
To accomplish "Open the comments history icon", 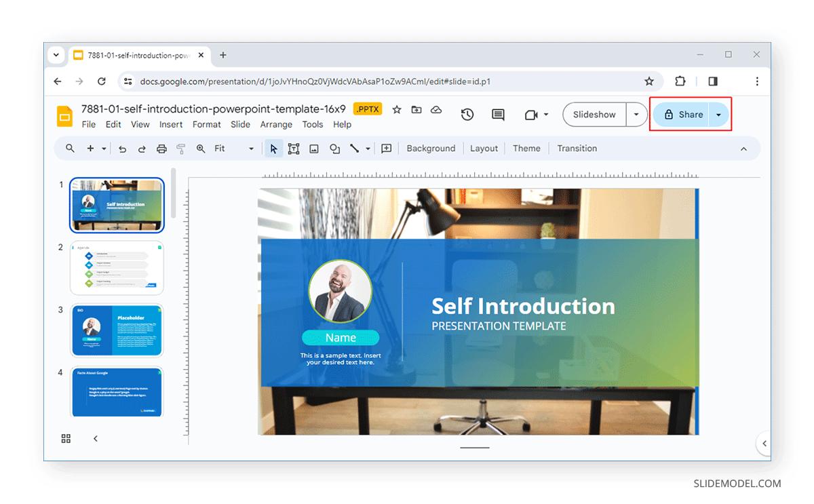I will click(x=498, y=115).
